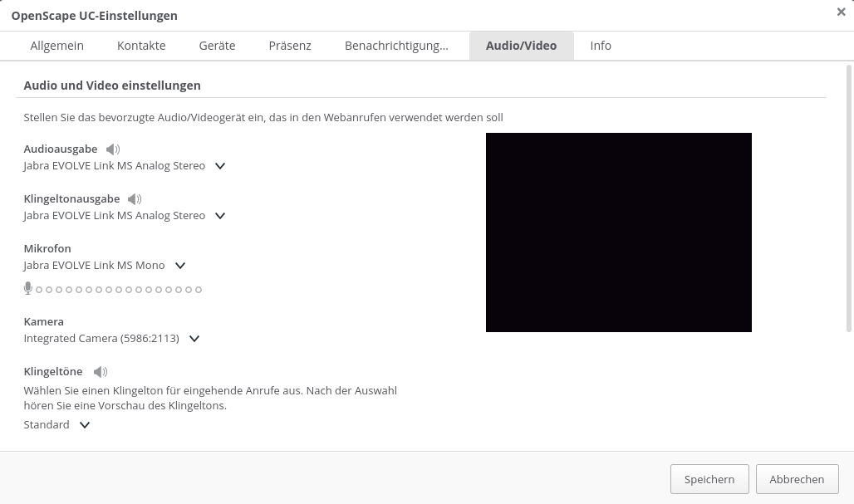Click the Klingeltöne label text
This screenshot has width=854, height=504.
tap(53, 372)
